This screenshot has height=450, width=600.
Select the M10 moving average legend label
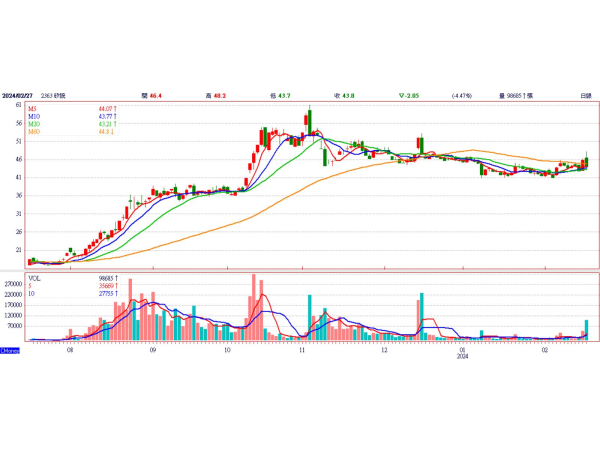coord(34,116)
